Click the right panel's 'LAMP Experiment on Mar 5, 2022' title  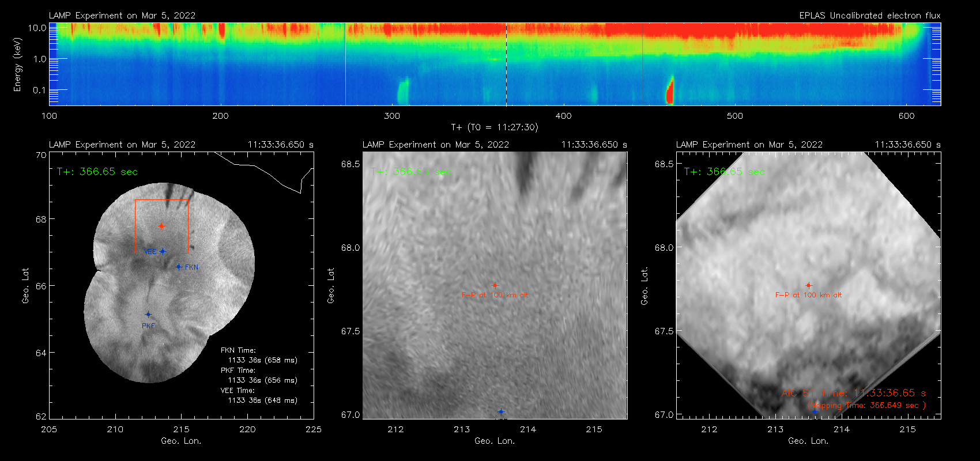pyautogui.click(x=749, y=145)
